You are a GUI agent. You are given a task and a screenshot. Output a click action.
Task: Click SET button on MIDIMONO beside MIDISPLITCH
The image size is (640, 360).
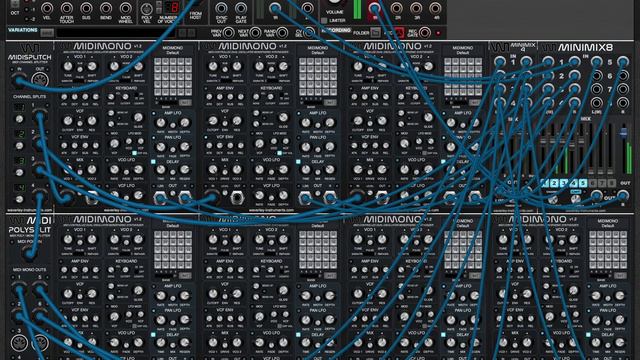[x=185, y=103]
